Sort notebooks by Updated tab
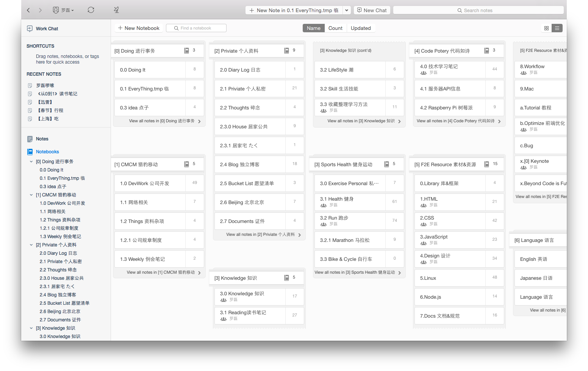 (x=361, y=28)
